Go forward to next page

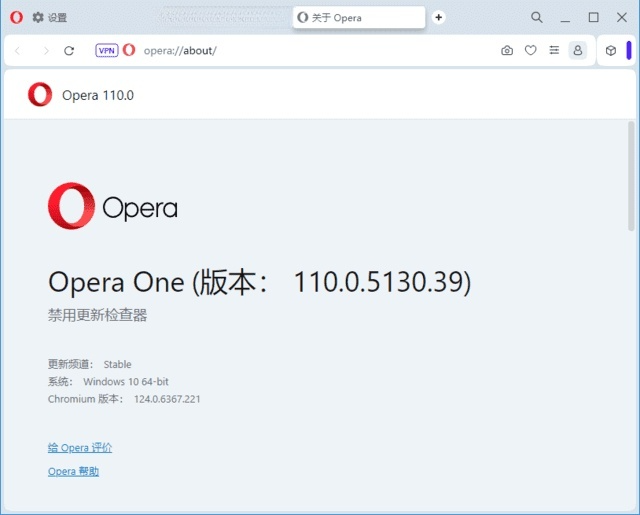pyautogui.click(x=46, y=51)
